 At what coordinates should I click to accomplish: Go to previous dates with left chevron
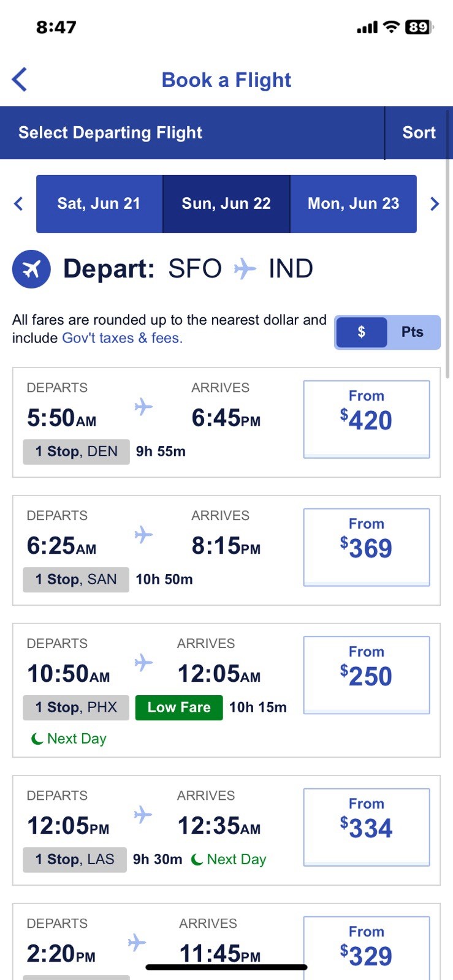click(x=18, y=204)
